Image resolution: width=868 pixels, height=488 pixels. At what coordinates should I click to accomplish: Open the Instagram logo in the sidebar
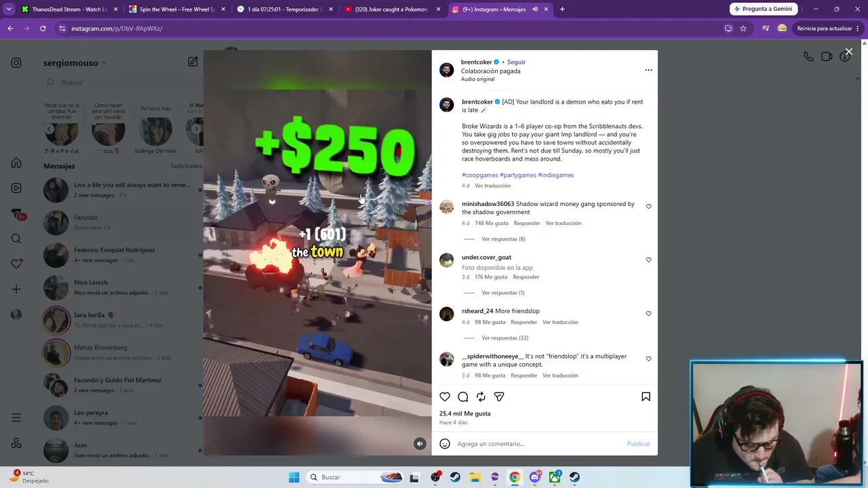[16, 63]
